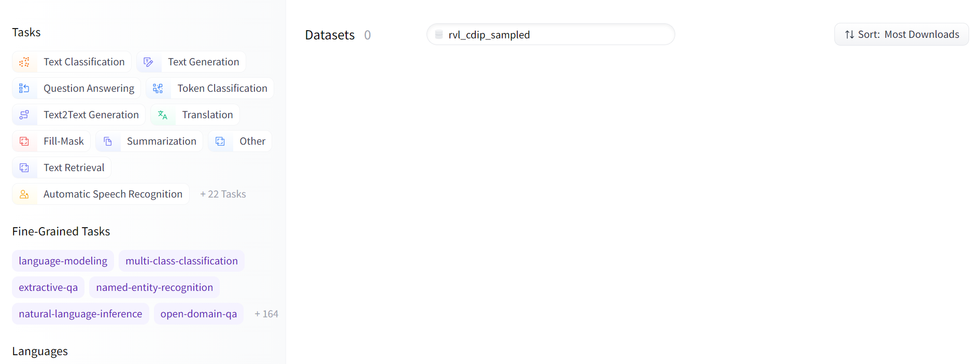Click the Text Generation pencil icon
The width and height of the screenshot is (980, 364).
(x=149, y=62)
